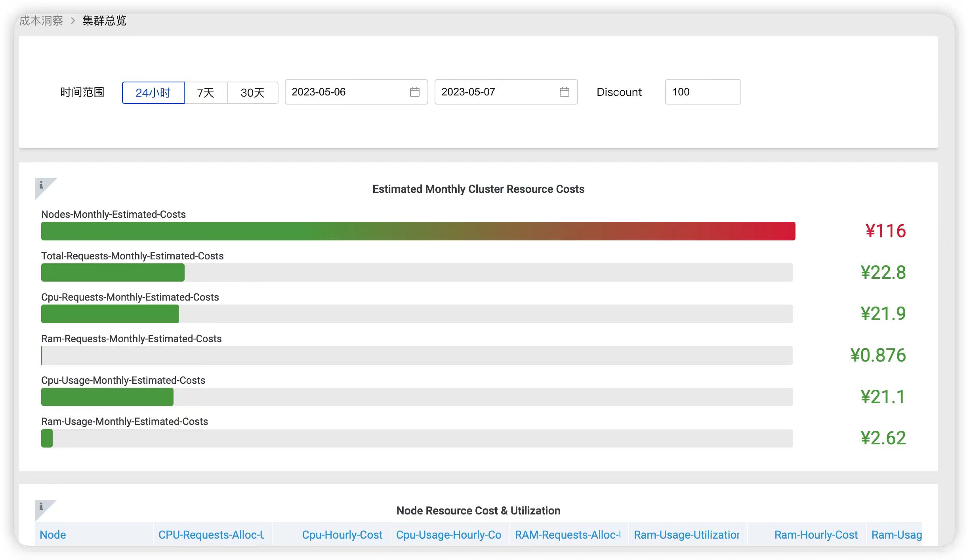
Task: Open info icon of Estimated Monthly Cluster panel
Action: [x=41, y=185]
